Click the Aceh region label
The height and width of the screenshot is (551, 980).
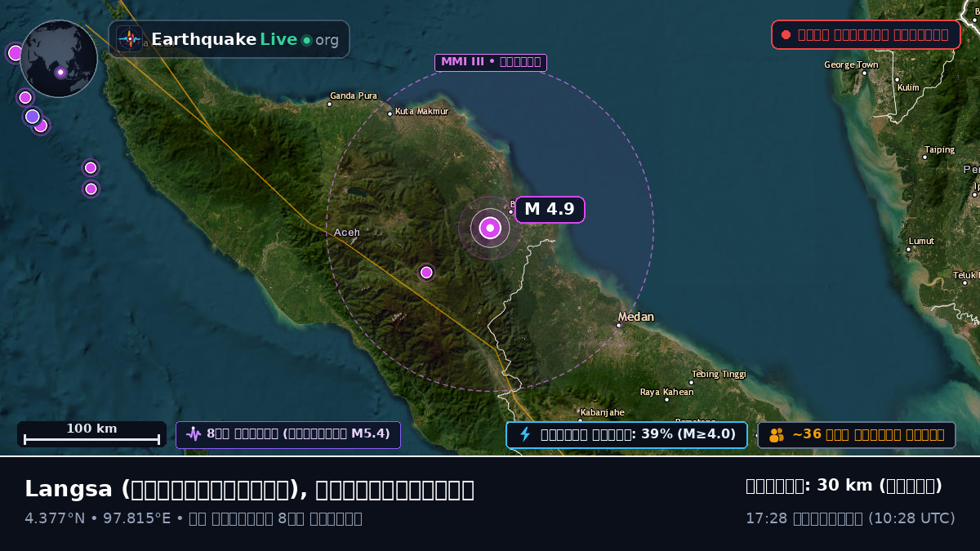tap(347, 233)
